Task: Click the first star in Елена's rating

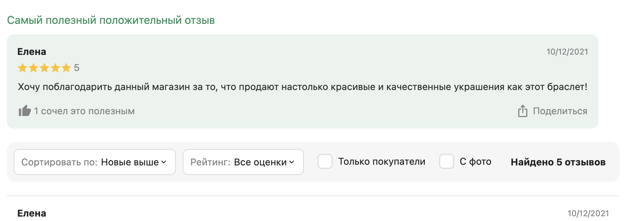Action: pyautogui.click(x=23, y=68)
